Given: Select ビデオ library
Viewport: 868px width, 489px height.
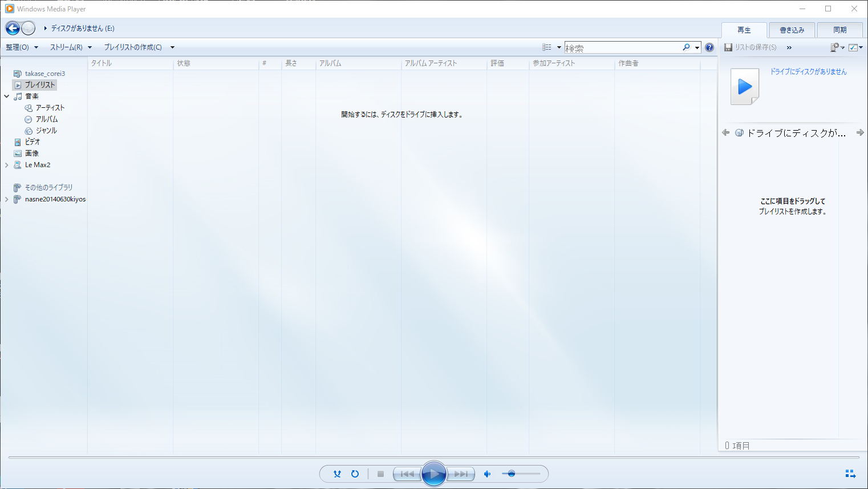Looking at the screenshot, I should pyautogui.click(x=27, y=142).
